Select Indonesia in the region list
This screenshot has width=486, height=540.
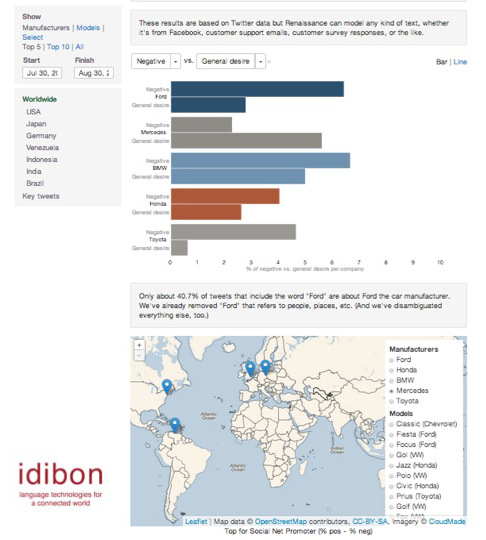click(x=42, y=159)
